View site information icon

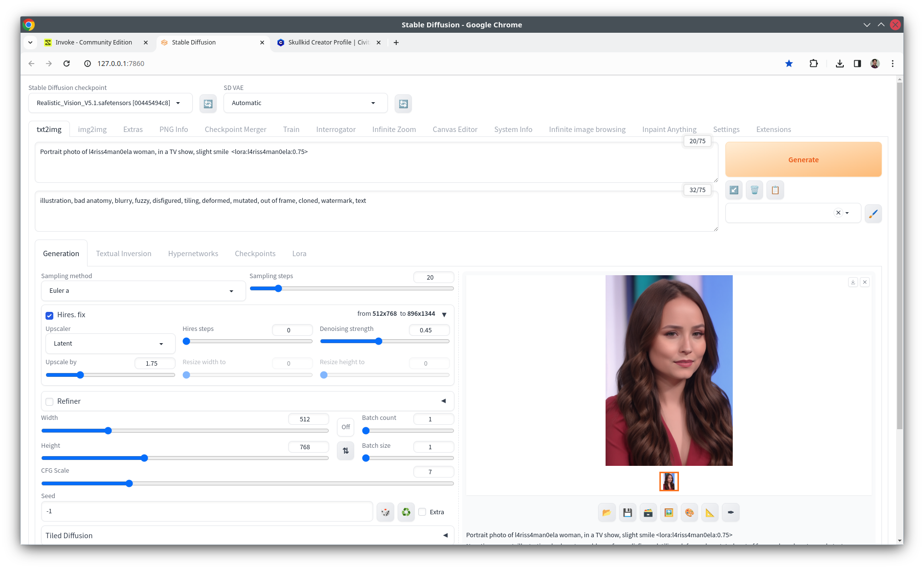[x=88, y=64]
